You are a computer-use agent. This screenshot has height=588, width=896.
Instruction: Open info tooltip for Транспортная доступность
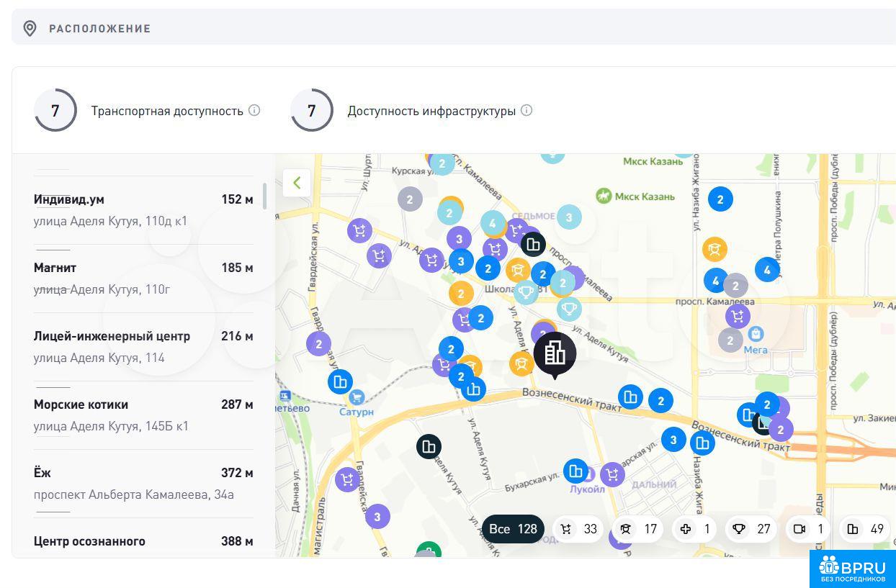point(254,110)
